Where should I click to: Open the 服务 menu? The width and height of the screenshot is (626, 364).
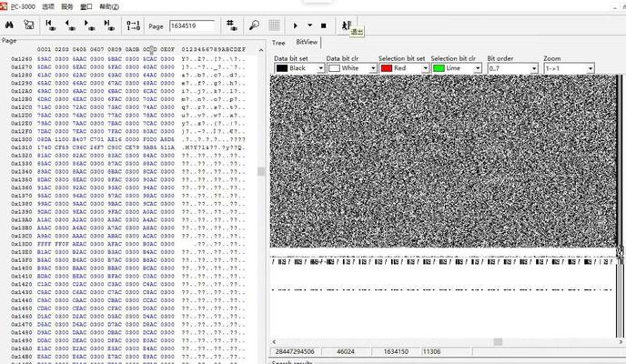tap(67, 6)
